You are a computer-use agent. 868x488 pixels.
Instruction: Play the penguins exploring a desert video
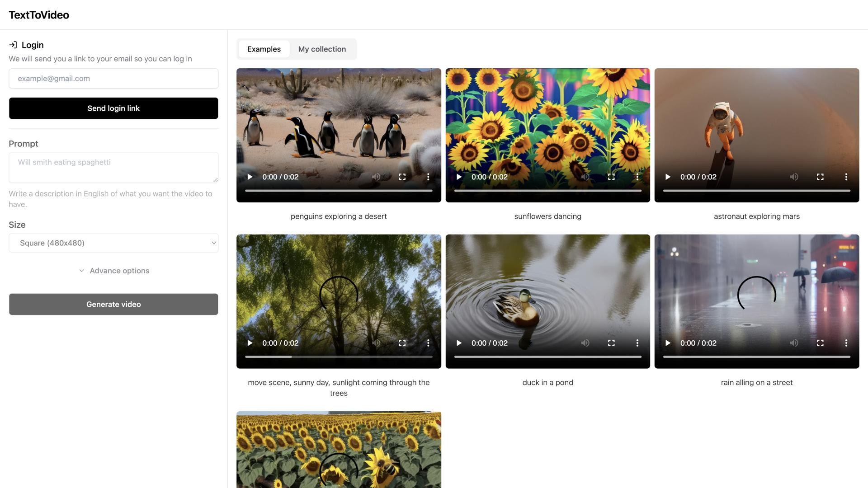250,177
